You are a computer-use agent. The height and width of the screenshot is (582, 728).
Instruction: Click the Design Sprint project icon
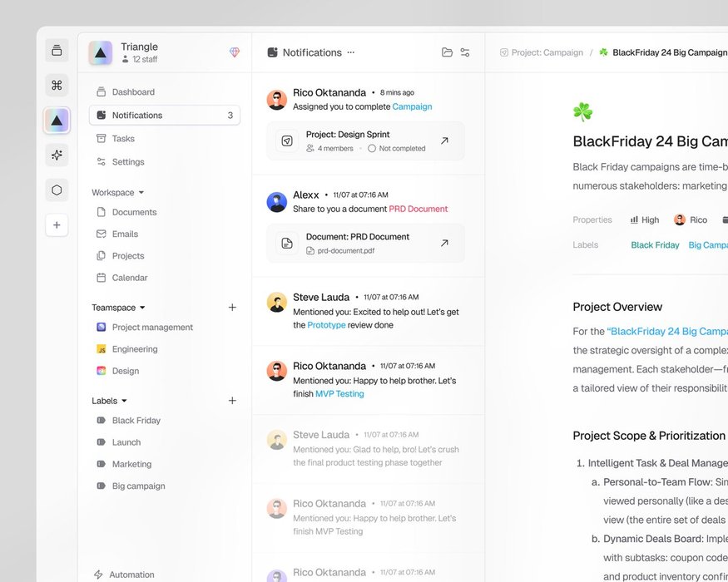[x=287, y=141]
